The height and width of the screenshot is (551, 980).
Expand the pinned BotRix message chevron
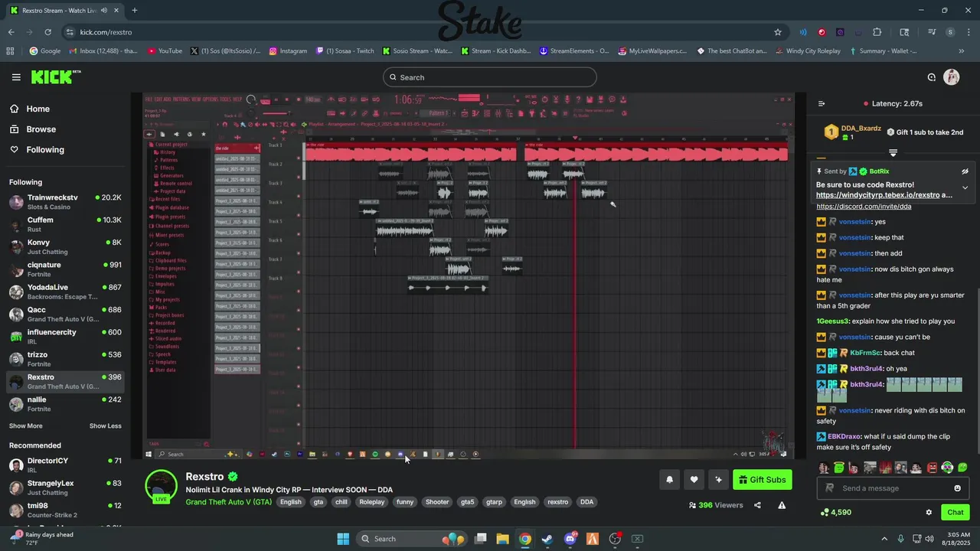(965, 187)
